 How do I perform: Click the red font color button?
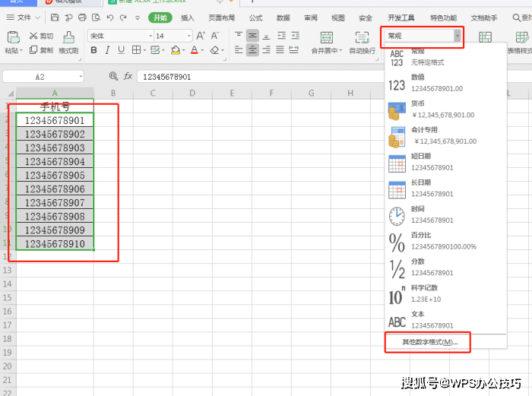(194, 50)
